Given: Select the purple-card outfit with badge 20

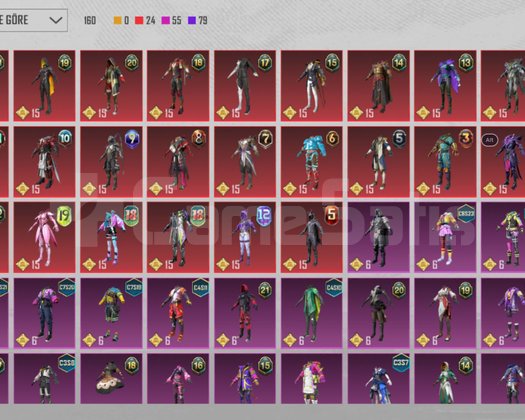Looking at the screenshot, I should click(379, 313).
